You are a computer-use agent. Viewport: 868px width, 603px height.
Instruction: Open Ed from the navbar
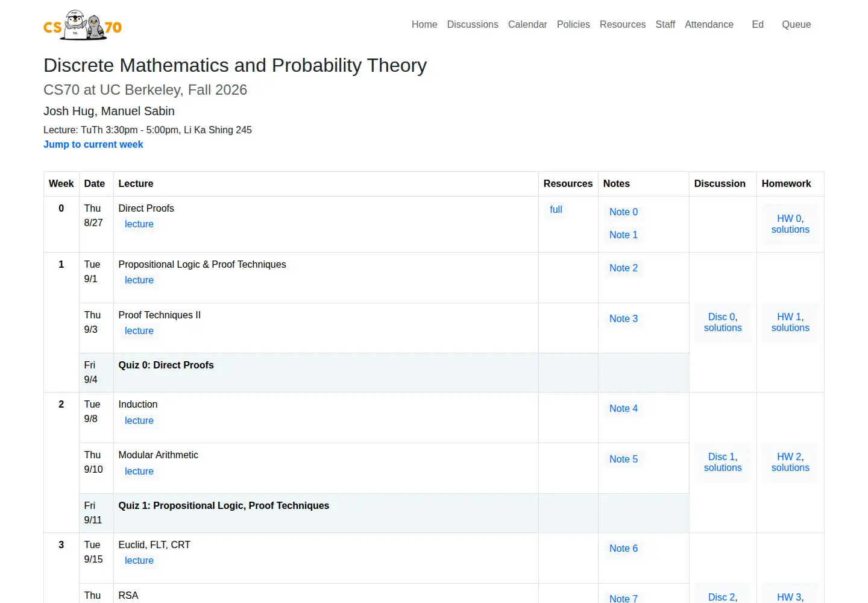point(758,24)
